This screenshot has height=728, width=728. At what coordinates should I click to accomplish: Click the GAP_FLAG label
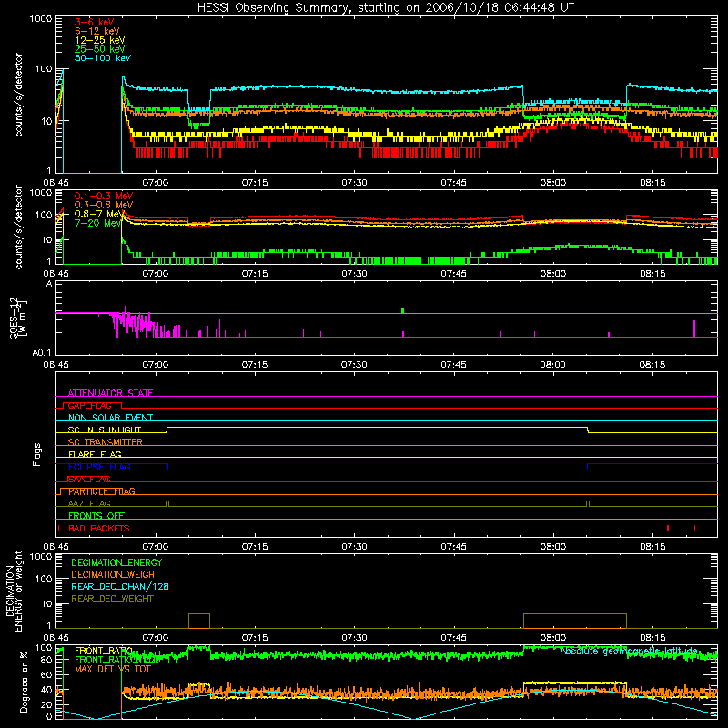89,405
